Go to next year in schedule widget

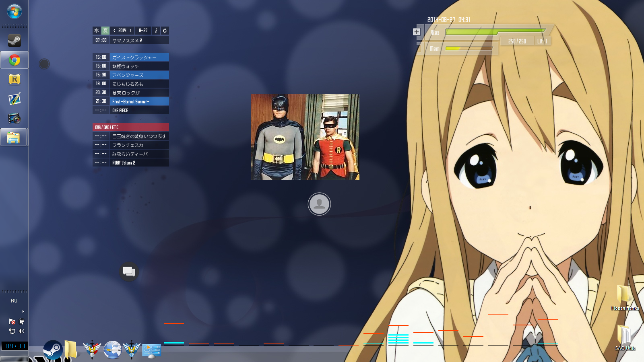(x=130, y=31)
